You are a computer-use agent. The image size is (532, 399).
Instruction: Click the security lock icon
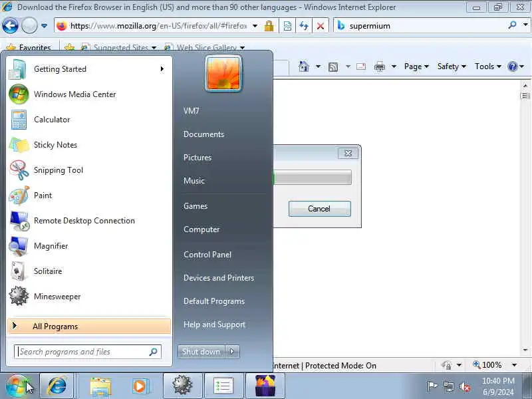pyautogui.click(x=269, y=26)
